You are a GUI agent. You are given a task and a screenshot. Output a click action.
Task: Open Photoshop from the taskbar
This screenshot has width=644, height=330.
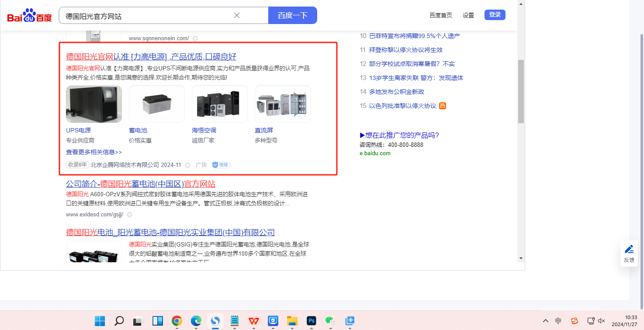coord(312,321)
